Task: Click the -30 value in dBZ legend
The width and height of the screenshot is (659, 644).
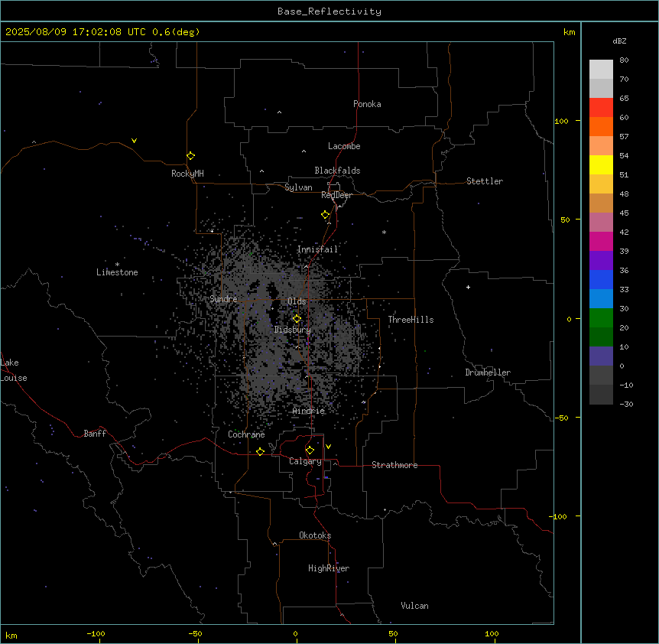Action: tap(626, 405)
